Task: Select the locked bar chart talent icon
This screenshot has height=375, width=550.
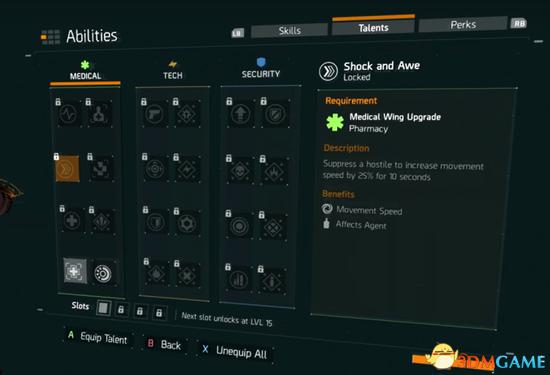Action: point(239,280)
